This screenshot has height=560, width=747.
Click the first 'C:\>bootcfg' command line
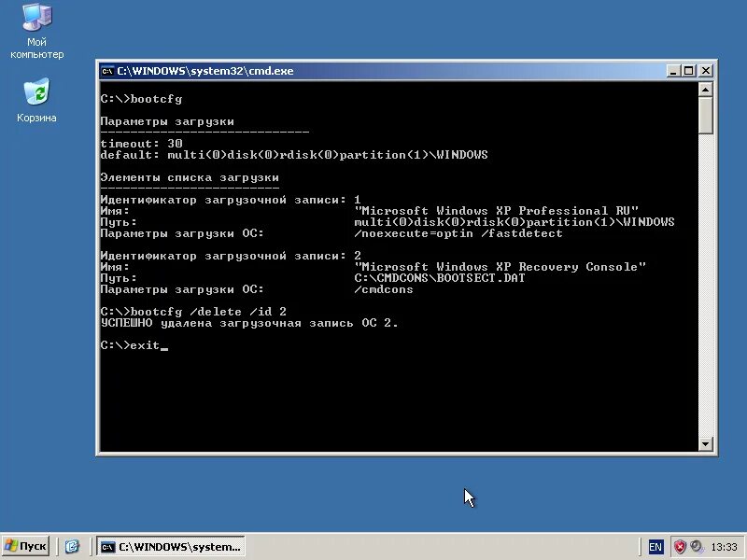142,99
